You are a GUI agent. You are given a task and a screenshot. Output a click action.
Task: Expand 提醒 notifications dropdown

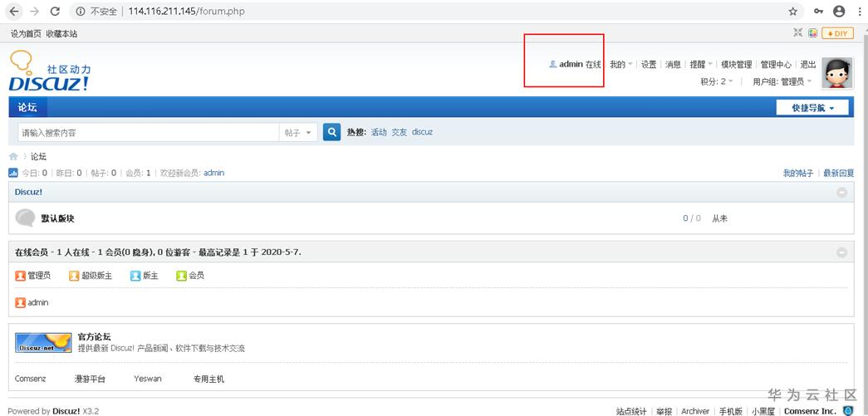pos(701,64)
